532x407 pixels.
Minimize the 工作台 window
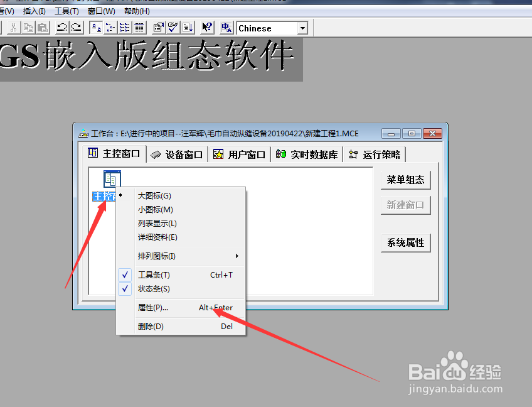pyautogui.click(x=391, y=134)
